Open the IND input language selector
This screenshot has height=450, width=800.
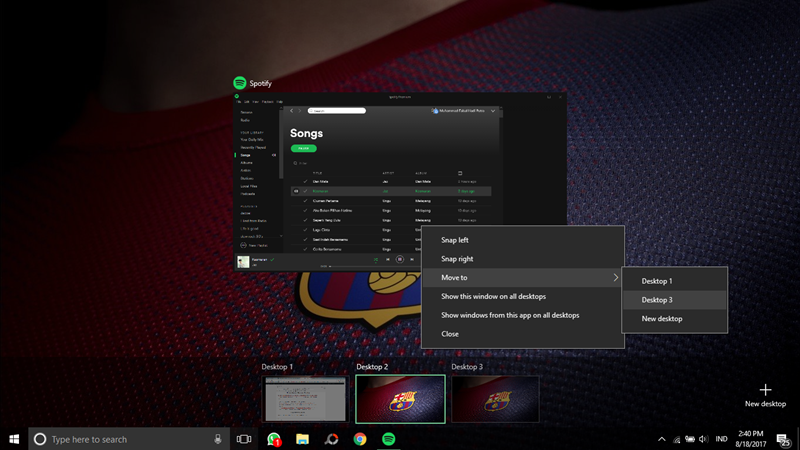pyautogui.click(x=721, y=438)
